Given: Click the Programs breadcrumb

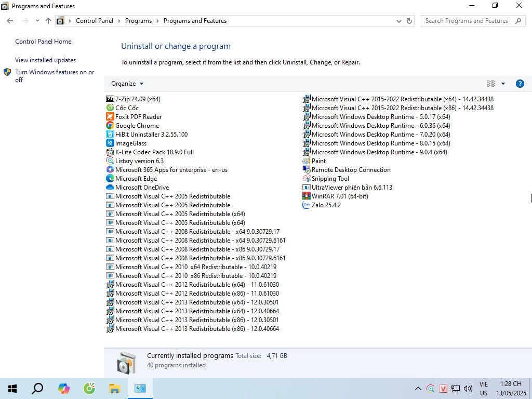Looking at the screenshot, I should coord(138,21).
